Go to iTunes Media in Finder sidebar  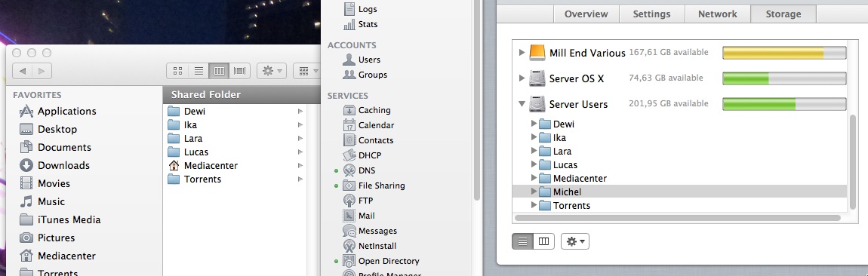click(x=60, y=219)
